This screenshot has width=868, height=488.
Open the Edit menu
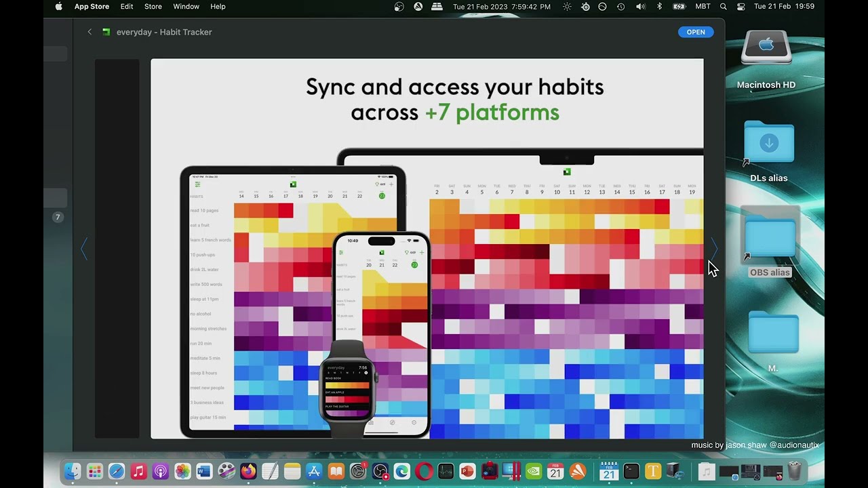point(127,7)
